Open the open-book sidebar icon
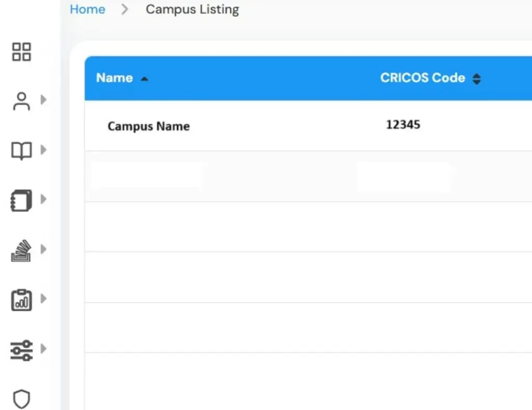 pos(21,151)
